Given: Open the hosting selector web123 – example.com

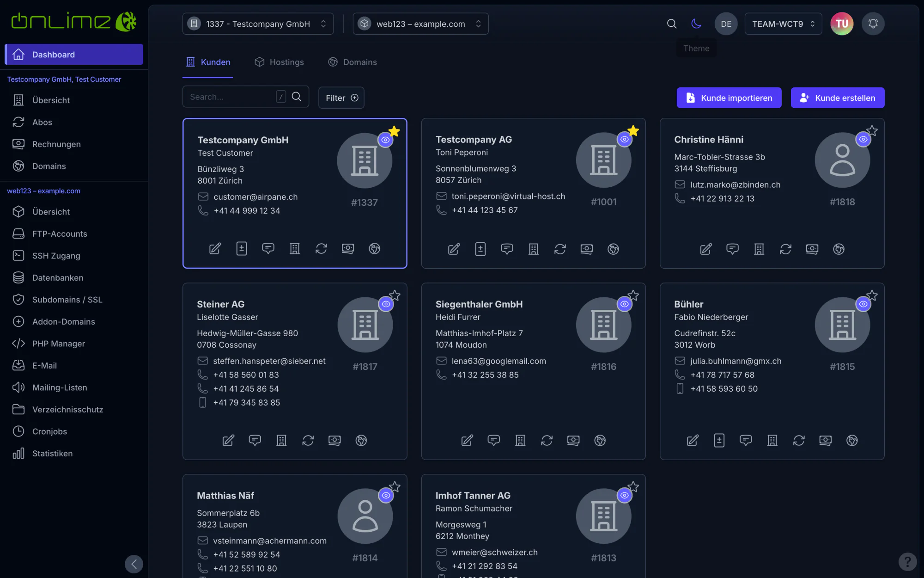Looking at the screenshot, I should click(x=420, y=24).
